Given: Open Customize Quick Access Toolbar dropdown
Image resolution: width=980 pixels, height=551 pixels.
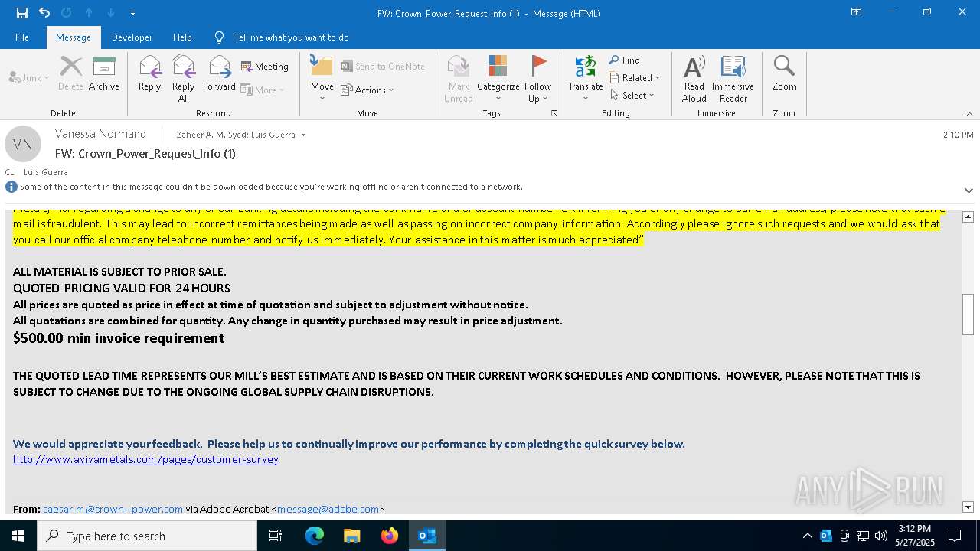Looking at the screenshot, I should [133, 13].
